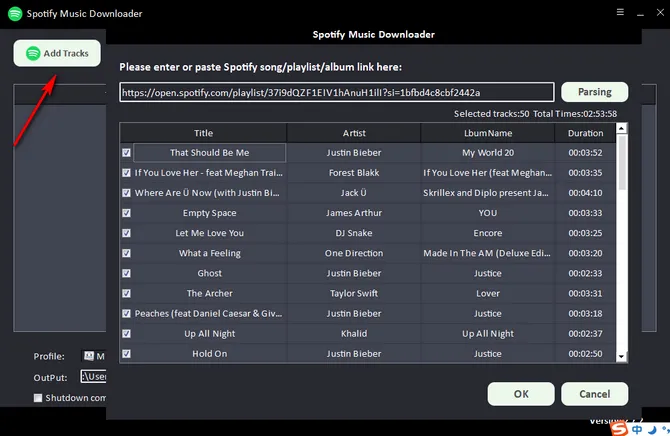
Task: Minimize the Spotify Music Downloader window
Action: 640,14
